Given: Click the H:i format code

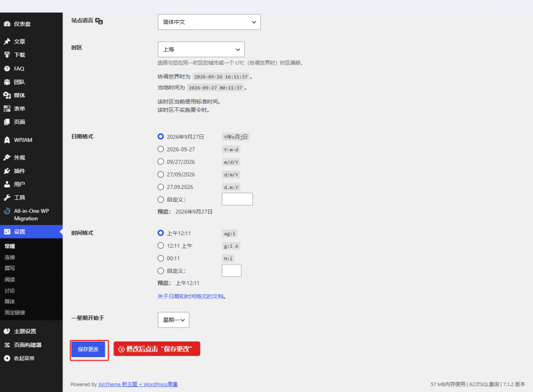Looking at the screenshot, I should coord(228,259).
